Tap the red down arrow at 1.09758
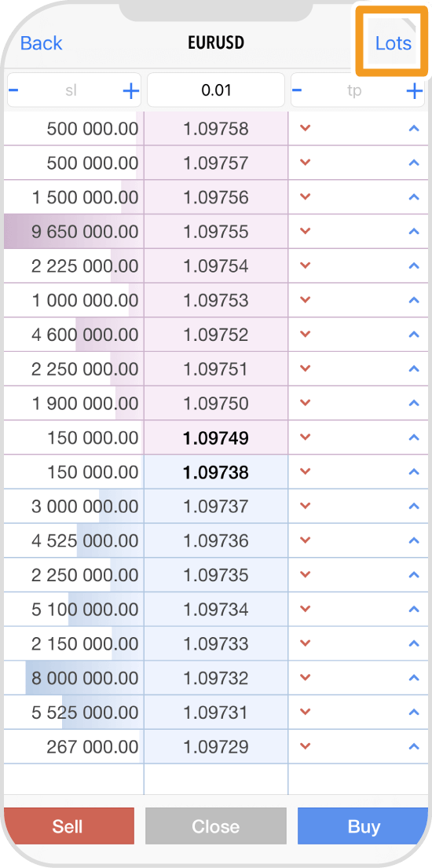Viewport: 432px width, 868px height. [305, 128]
